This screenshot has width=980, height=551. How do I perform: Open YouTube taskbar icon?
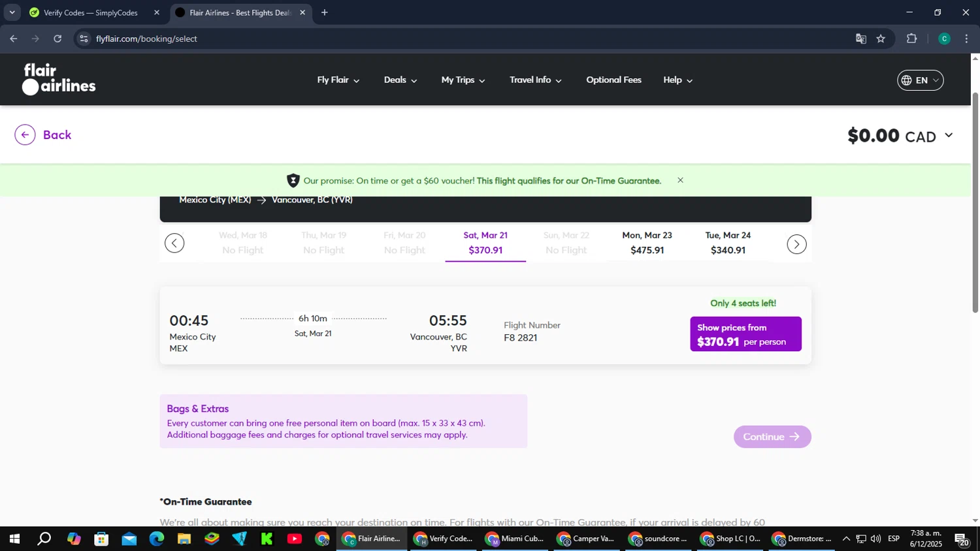pos(295,539)
